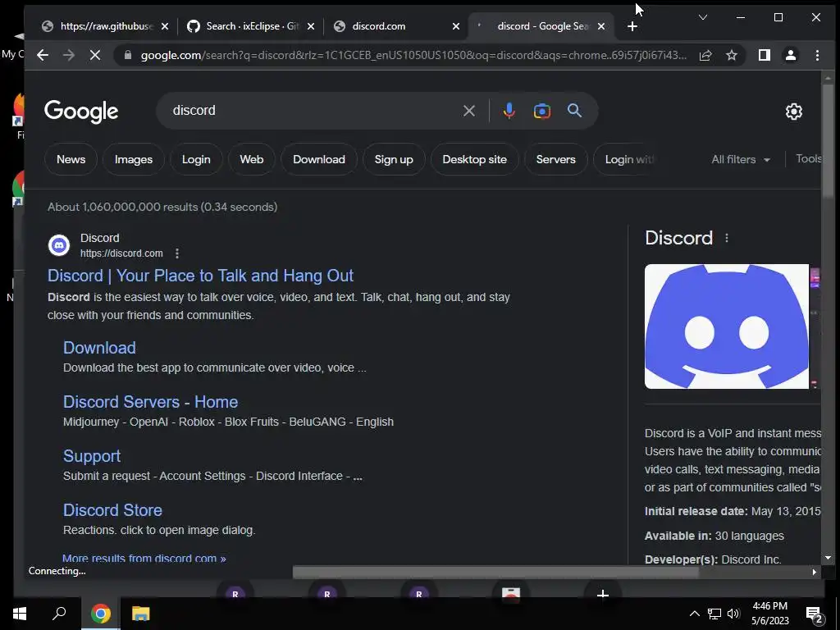The height and width of the screenshot is (630, 840).
Task: Select the Servers filter chip
Action: [x=555, y=160]
